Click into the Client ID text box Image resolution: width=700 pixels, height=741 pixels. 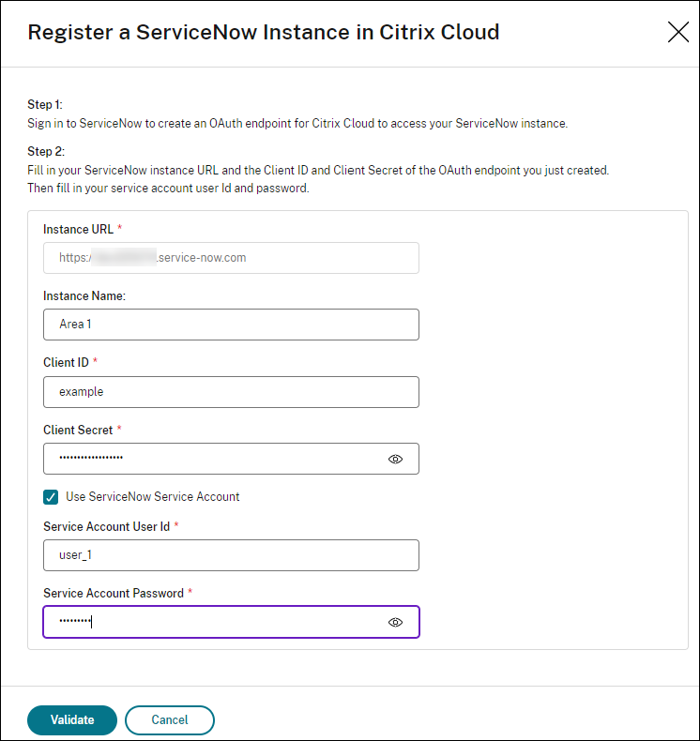[x=231, y=392]
